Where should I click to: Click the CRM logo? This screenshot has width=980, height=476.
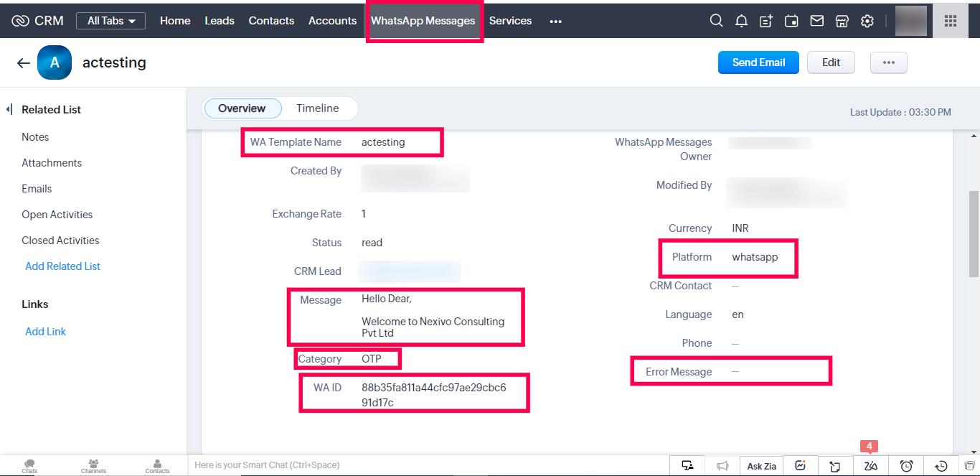[38, 21]
